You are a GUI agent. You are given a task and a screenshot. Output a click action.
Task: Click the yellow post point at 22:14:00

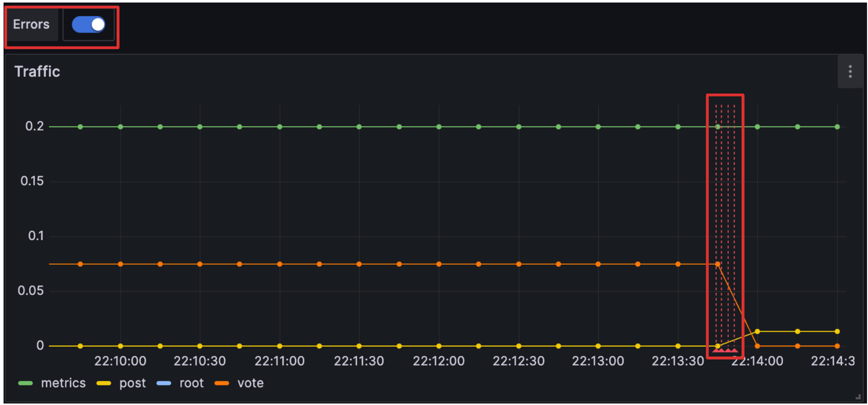[757, 331]
